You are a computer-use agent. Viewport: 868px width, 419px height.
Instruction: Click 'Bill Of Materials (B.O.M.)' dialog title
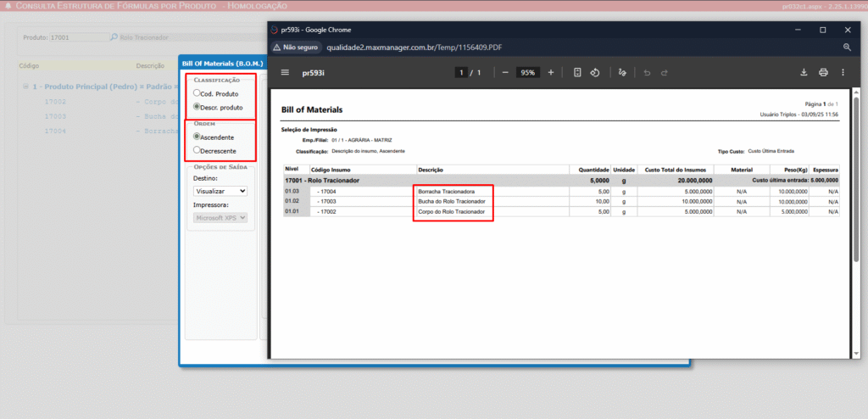[223, 64]
